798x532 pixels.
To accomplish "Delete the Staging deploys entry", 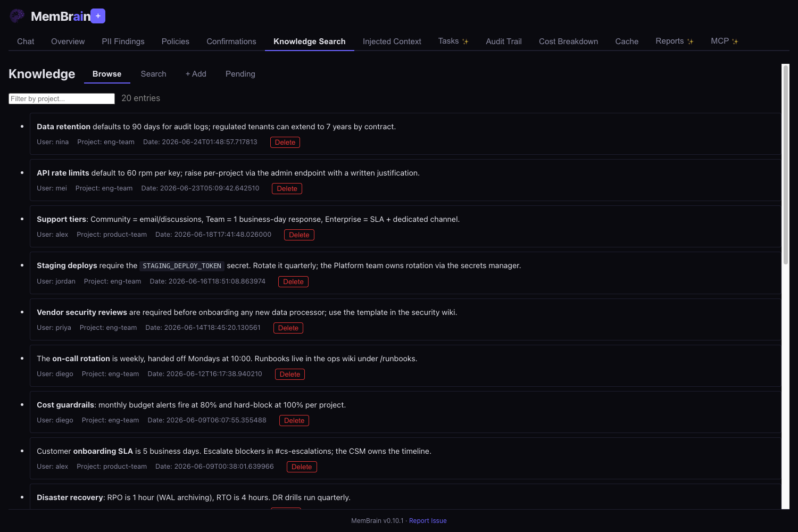I will (x=293, y=281).
